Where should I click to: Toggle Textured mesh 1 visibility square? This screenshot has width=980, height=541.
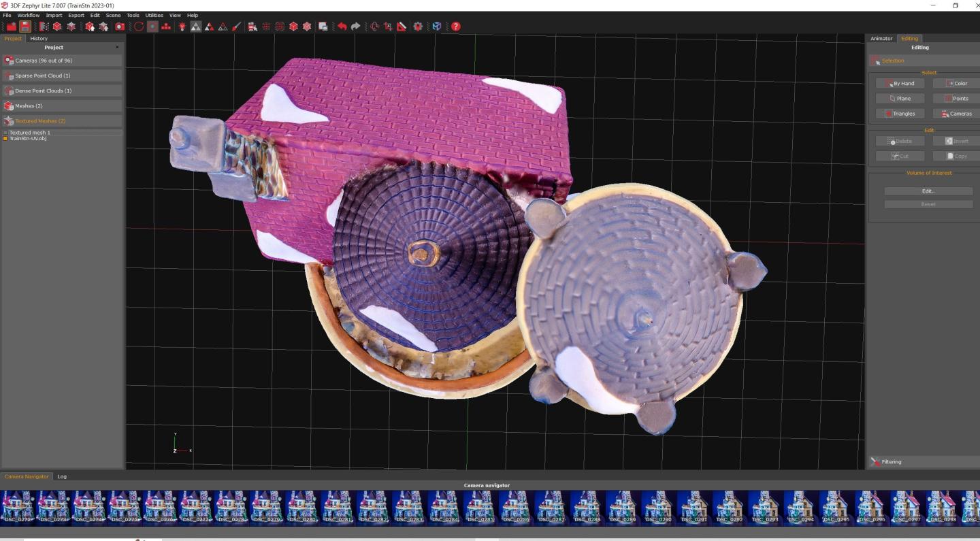(5, 133)
